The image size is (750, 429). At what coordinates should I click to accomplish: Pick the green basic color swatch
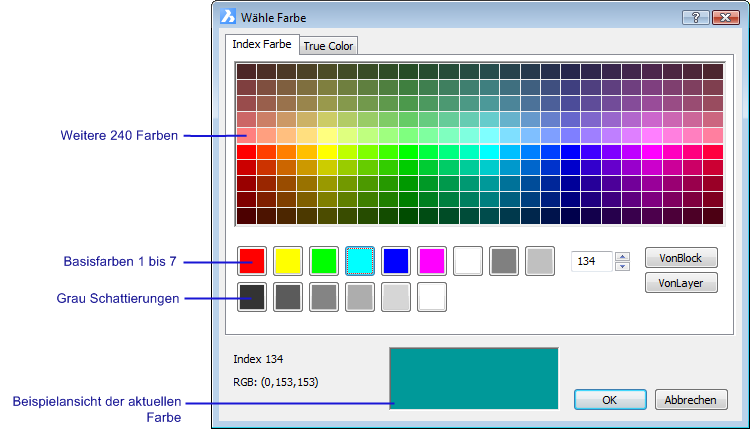[x=324, y=261]
